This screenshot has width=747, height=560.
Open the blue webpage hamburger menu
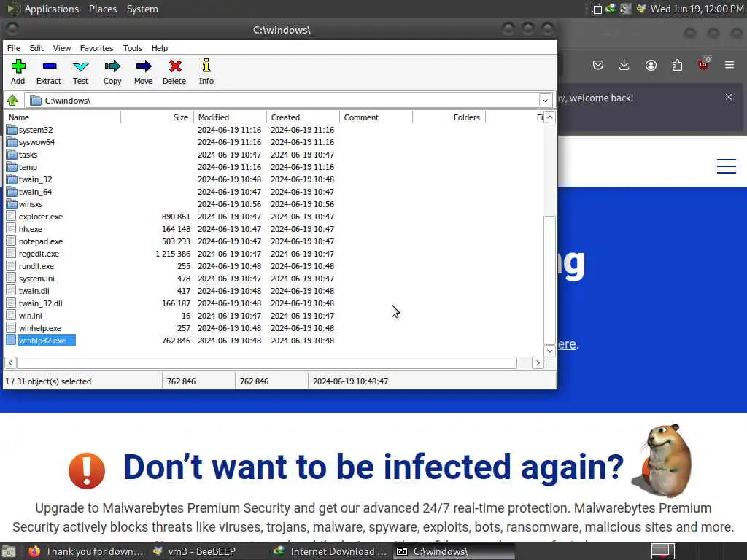coord(727,166)
